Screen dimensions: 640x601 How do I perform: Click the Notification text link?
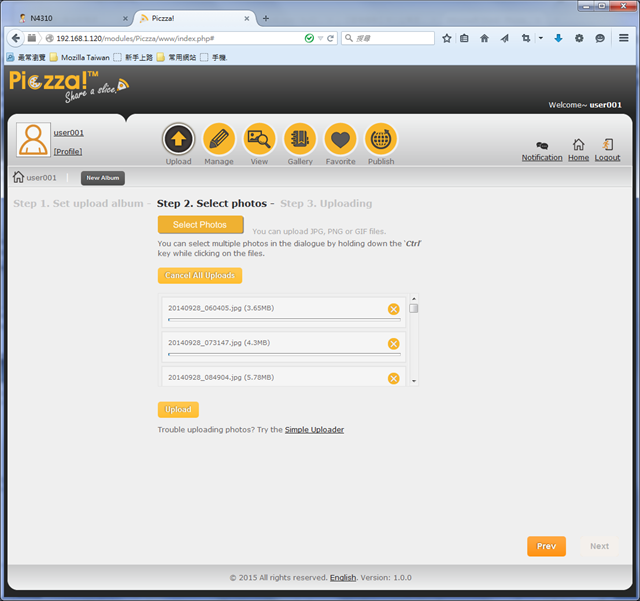click(x=542, y=158)
